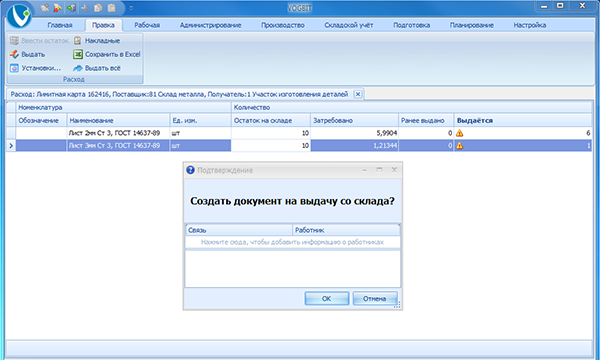600x360 pixels.
Task: Click the Расход ribbon group label
Action: (x=74, y=80)
